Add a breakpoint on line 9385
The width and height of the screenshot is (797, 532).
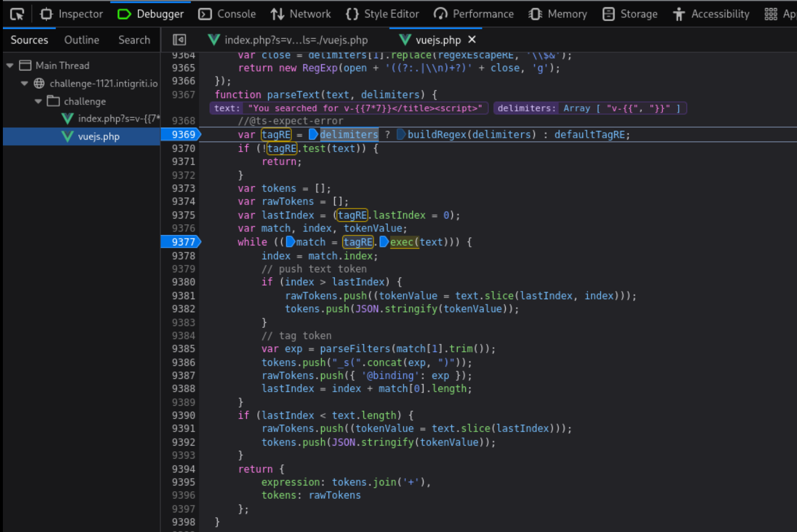(x=183, y=349)
